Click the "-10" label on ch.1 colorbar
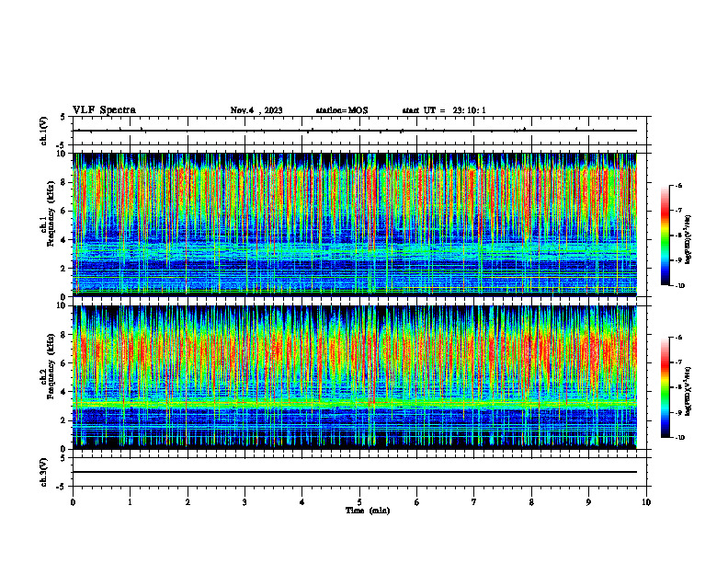The width and height of the screenshot is (728, 563). (x=680, y=286)
